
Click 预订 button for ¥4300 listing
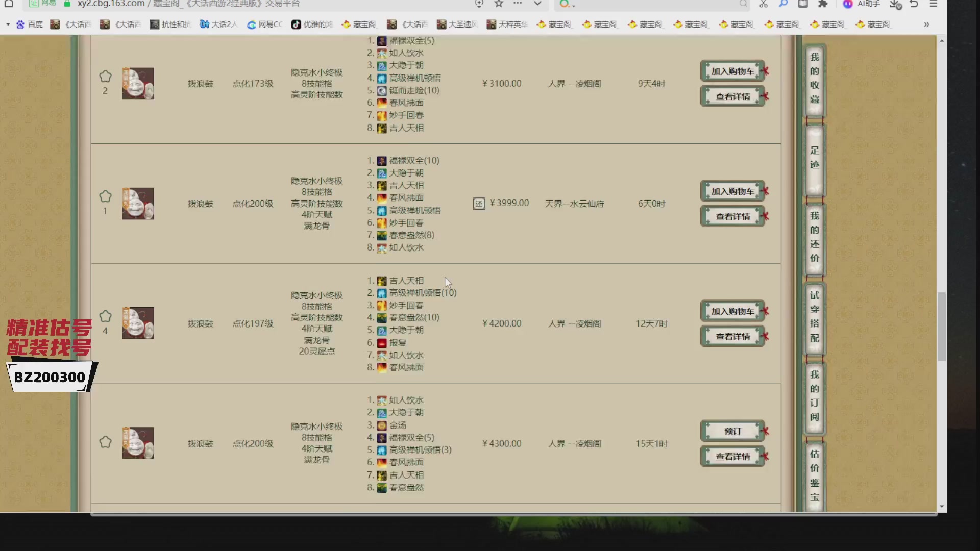(x=732, y=431)
